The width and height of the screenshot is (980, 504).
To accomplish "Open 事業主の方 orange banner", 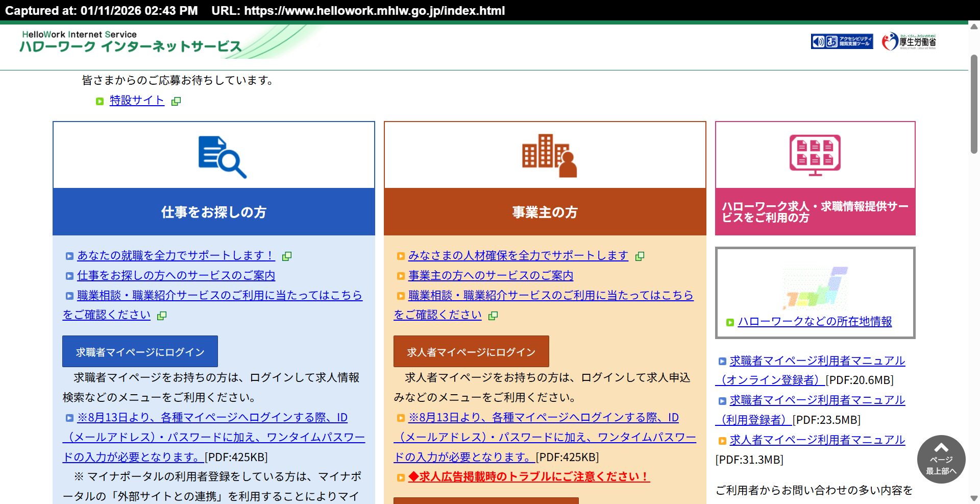I will click(545, 212).
